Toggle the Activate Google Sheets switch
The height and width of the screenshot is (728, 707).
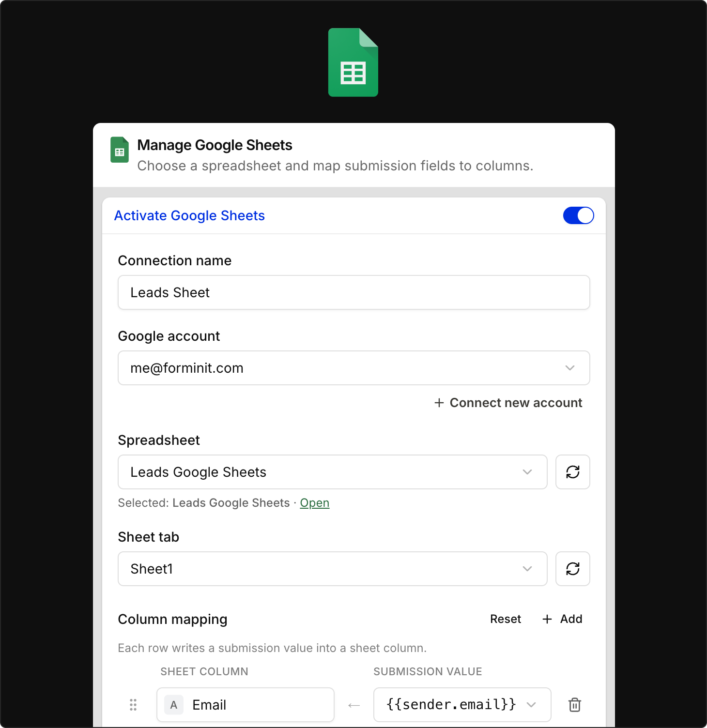point(578,215)
